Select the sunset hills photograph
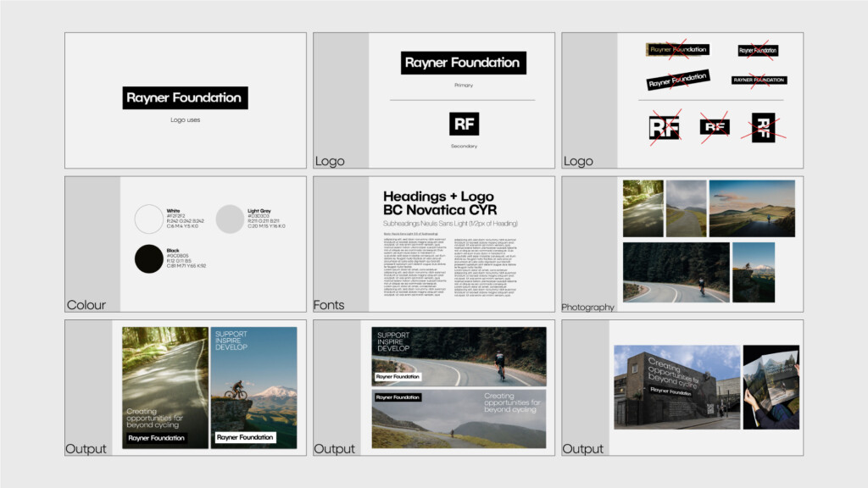 [x=751, y=208]
